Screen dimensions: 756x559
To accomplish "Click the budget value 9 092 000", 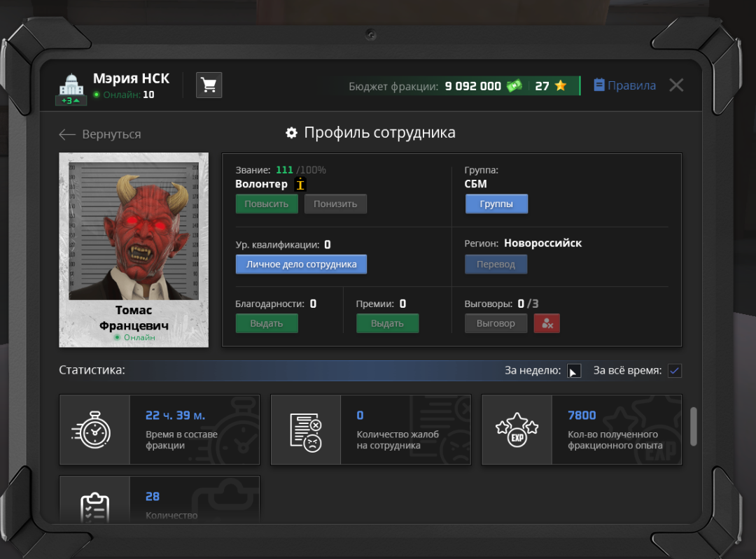I will click(x=472, y=86).
